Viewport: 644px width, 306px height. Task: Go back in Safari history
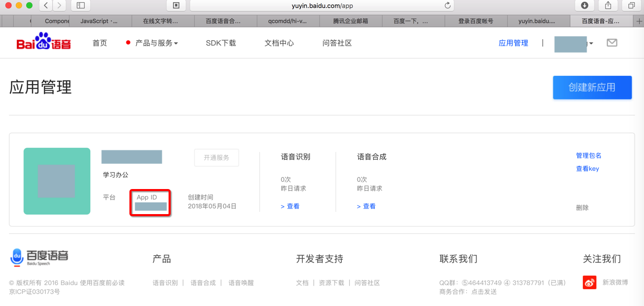coord(46,5)
